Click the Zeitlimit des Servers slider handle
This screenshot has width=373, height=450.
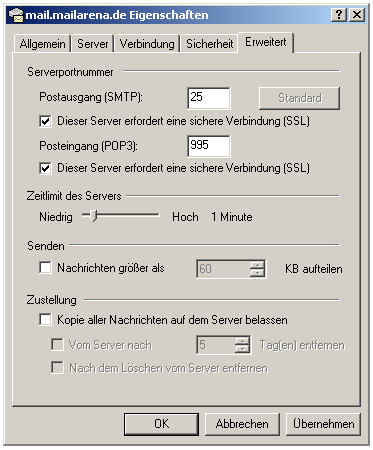click(x=94, y=216)
